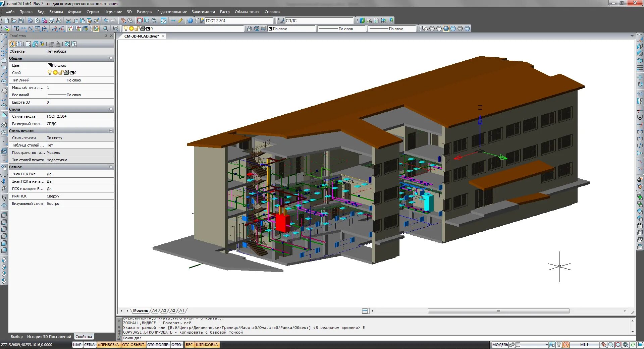Close the CM-3D-NCAD.dwg document tab
Image resolution: width=644 pixels, height=349 pixels.
[x=163, y=36]
